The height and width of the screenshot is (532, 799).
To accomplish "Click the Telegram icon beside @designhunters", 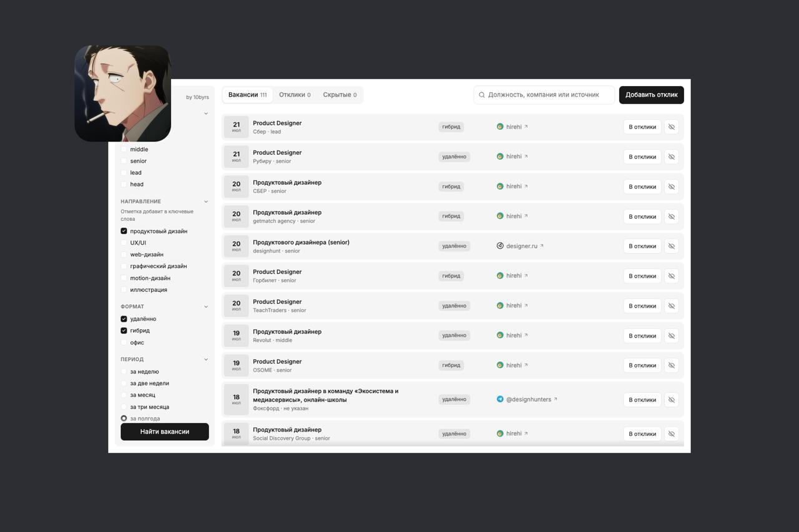I will [x=500, y=399].
